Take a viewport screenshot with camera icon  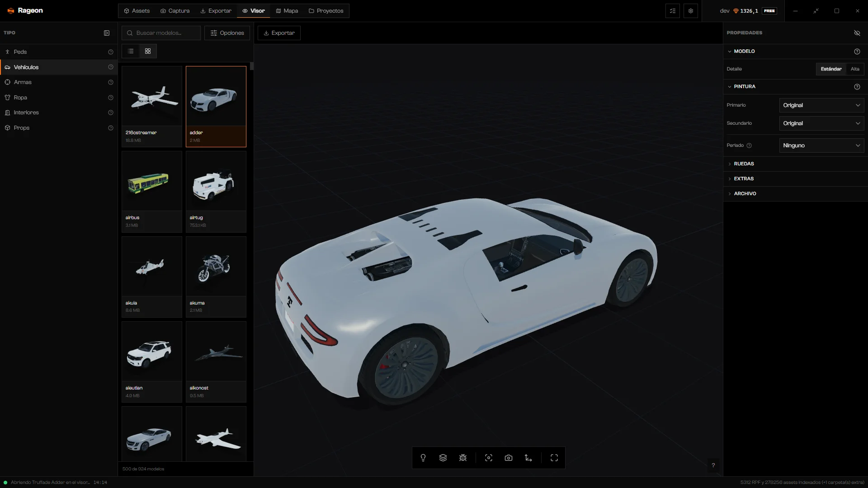point(509,458)
